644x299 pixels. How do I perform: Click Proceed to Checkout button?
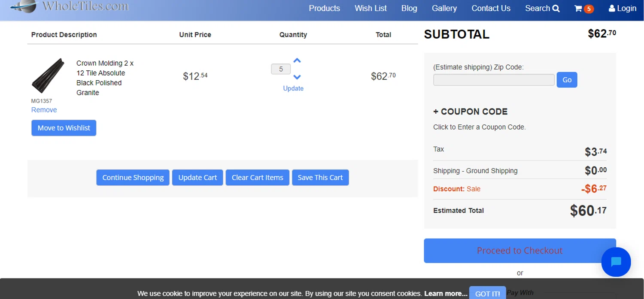tap(520, 251)
